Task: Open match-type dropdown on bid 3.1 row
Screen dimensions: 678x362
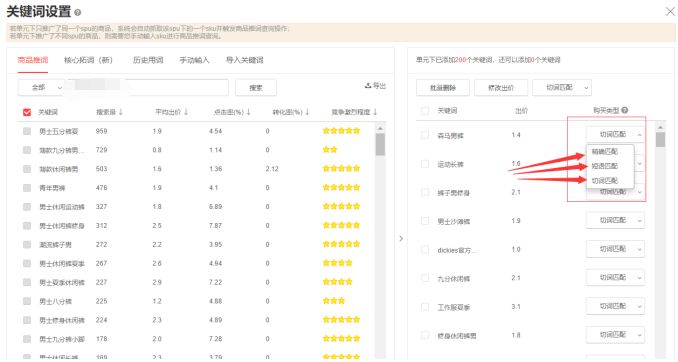Action: tap(615, 306)
